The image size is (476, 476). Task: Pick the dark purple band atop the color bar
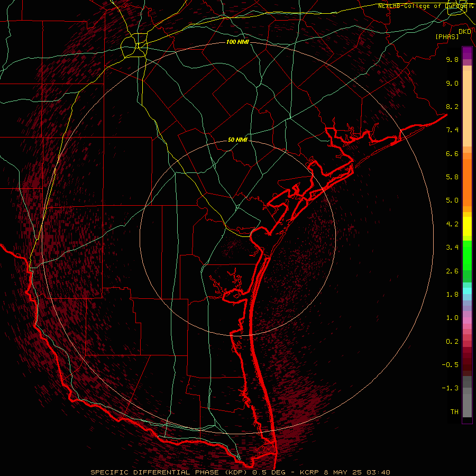(x=467, y=53)
